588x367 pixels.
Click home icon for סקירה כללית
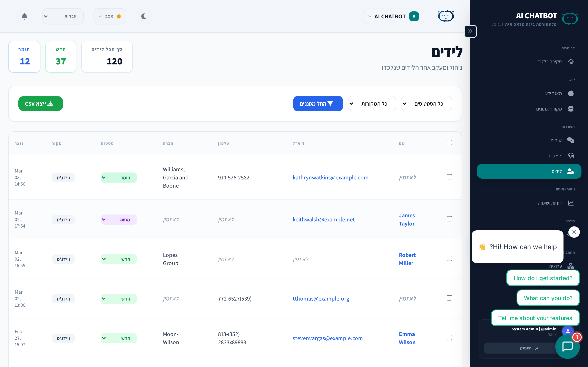(571, 62)
